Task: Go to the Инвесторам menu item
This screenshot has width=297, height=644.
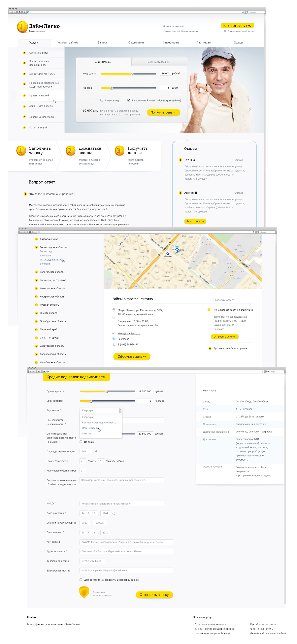Action: coord(171,42)
